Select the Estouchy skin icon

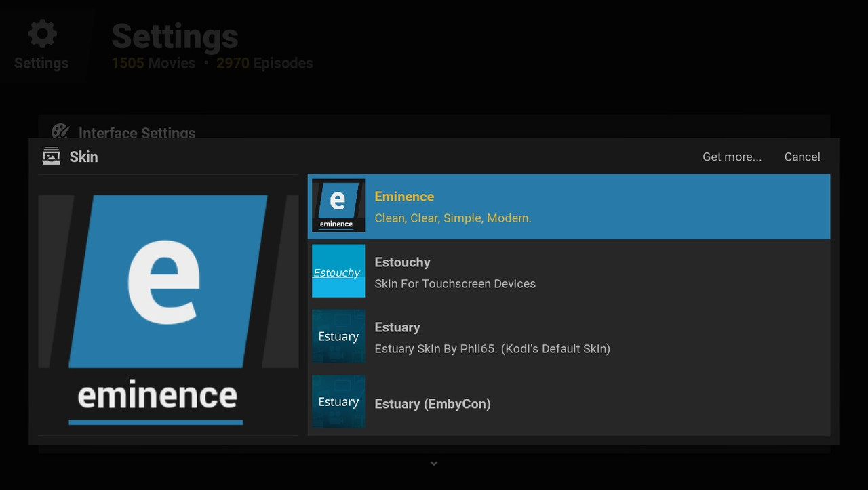point(338,271)
